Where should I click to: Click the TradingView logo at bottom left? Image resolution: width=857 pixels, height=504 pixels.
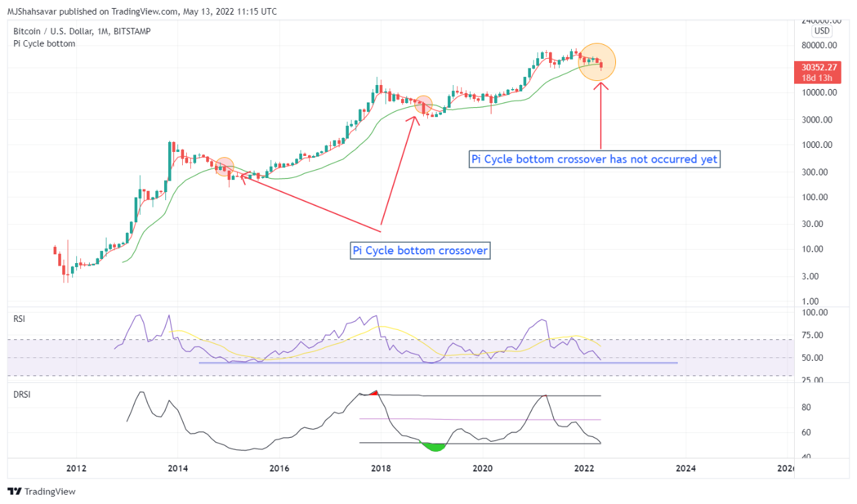[42, 491]
